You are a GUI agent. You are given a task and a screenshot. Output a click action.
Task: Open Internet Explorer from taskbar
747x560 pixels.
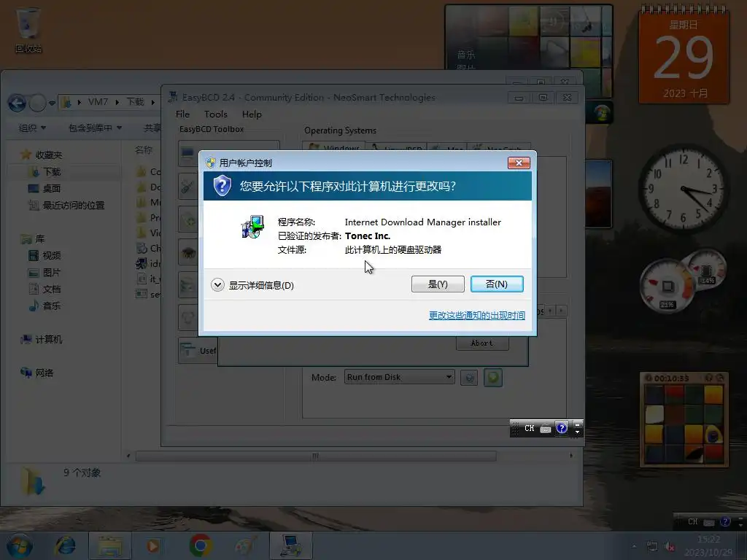65,545
